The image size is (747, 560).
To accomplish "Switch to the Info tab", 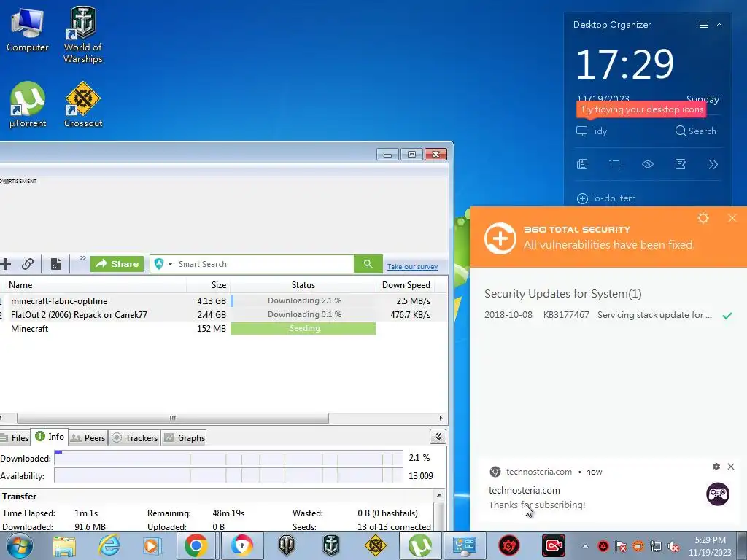I will [x=50, y=437].
